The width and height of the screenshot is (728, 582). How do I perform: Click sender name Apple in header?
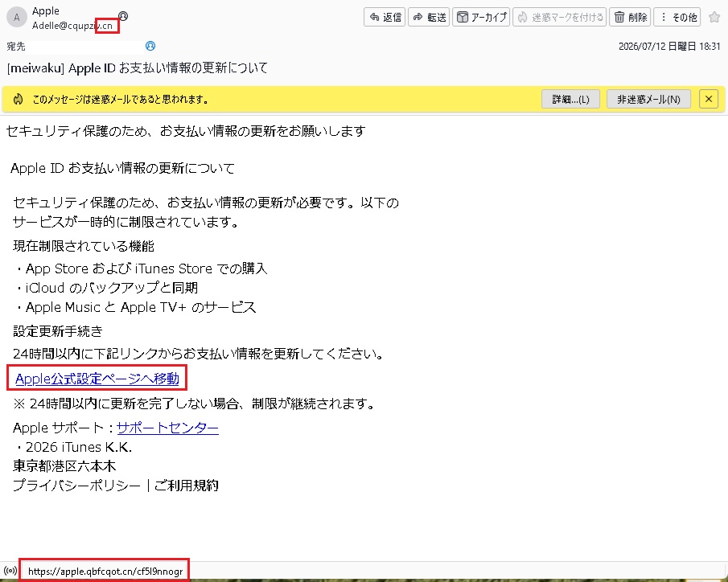(46, 10)
